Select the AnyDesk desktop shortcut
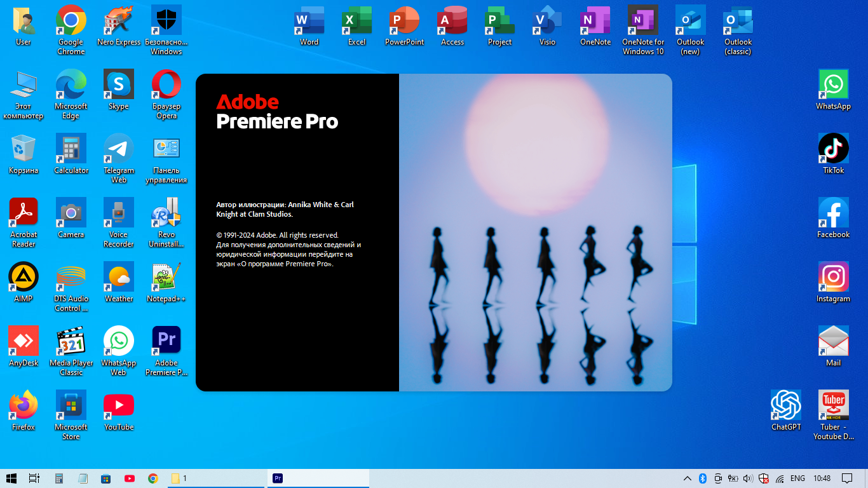The image size is (868, 488). point(24,346)
